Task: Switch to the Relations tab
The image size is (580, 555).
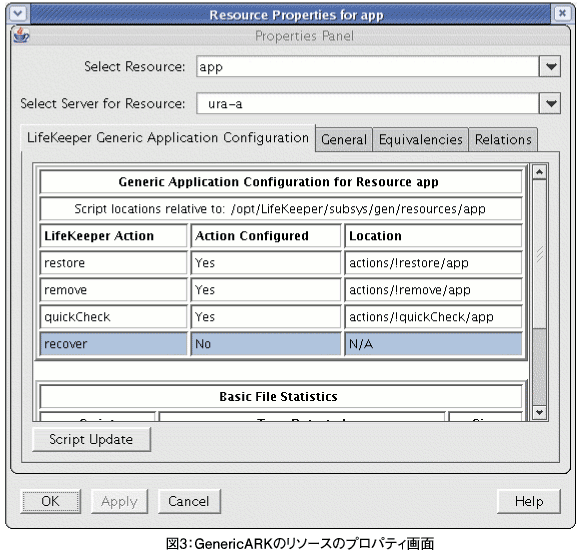Action: [503, 139]
